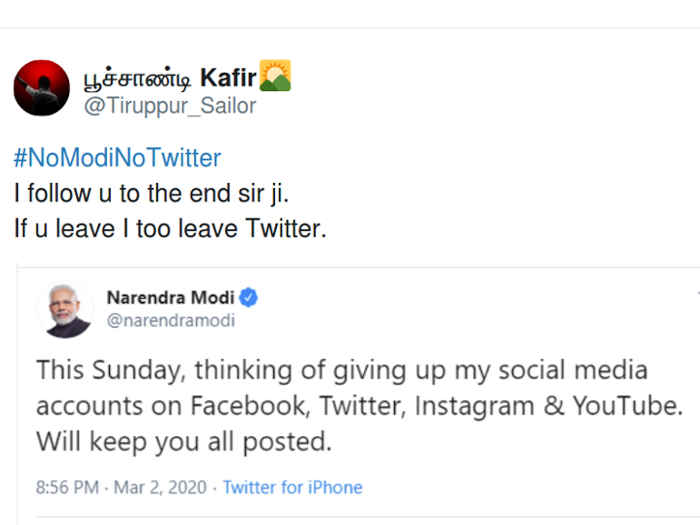
Task: Click the sunrise emoji beside Kafir
Action: pos(275,76)
